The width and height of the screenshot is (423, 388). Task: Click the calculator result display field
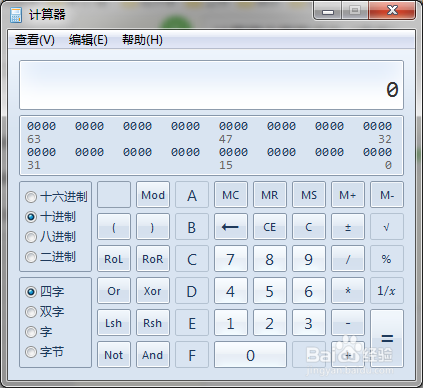[x=211, y=85]
